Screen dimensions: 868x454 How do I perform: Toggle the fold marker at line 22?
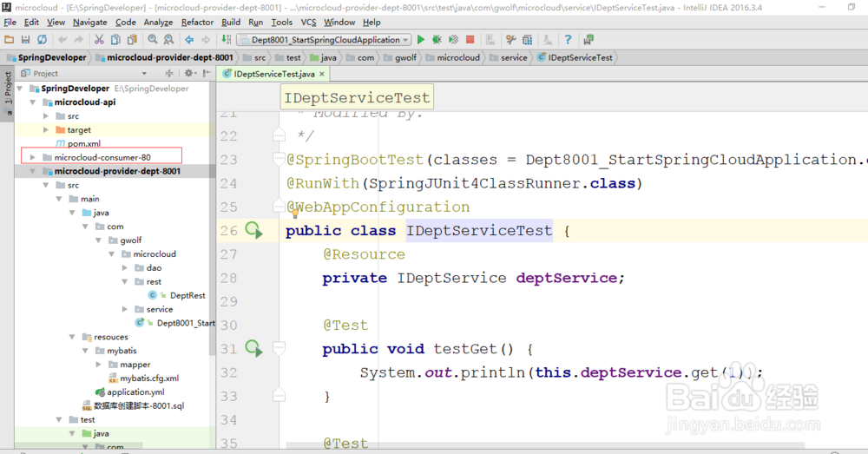[x=279, y=135]
